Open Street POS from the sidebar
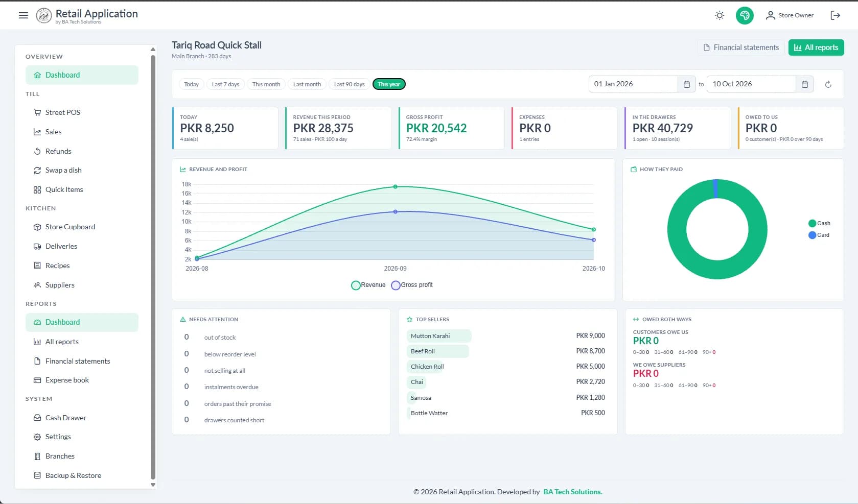Screen dimensions: 858x504 [x=82, y=112]
